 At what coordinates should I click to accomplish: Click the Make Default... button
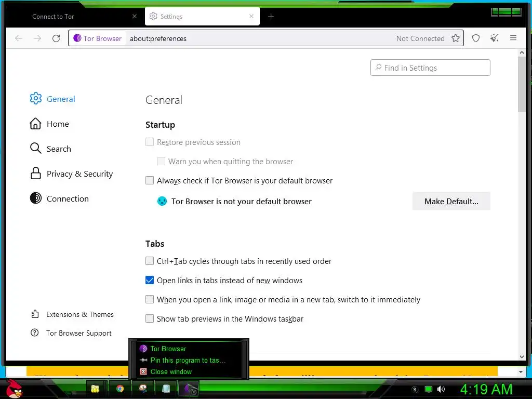451,201
